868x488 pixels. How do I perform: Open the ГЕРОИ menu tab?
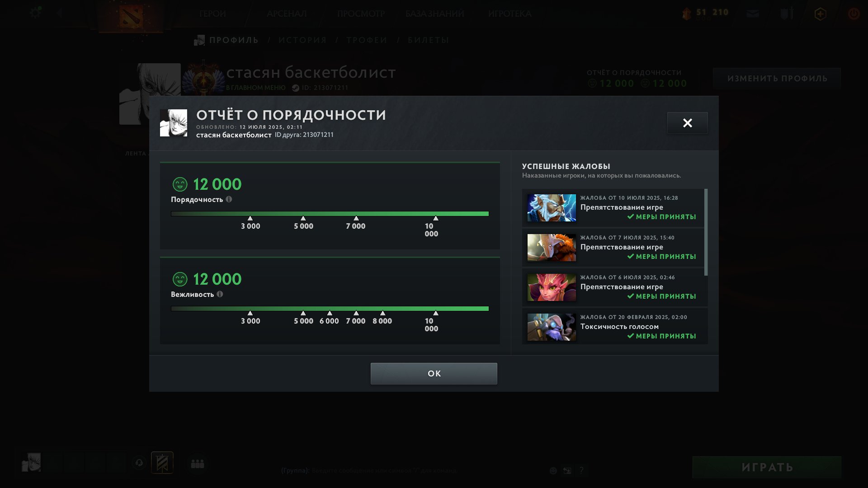click(212, 14)
